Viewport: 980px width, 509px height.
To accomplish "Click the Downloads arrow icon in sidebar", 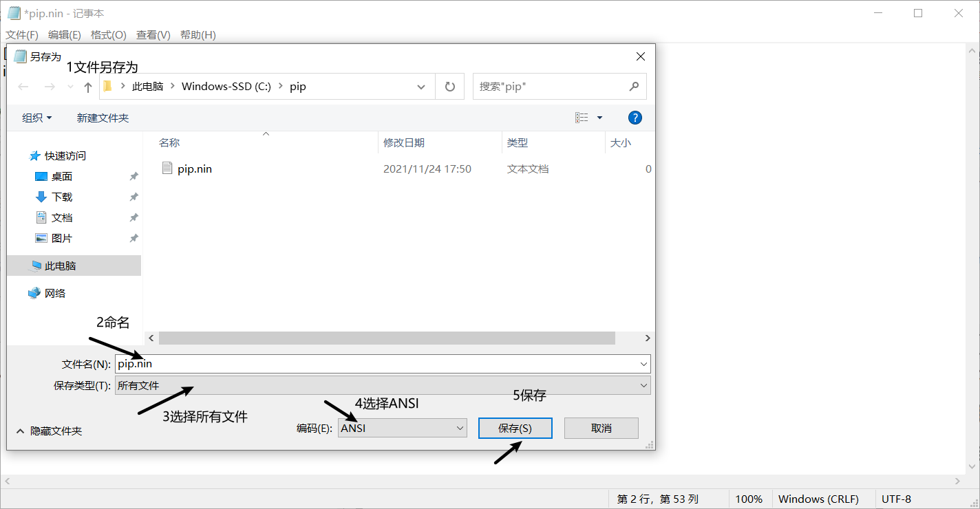I will pos(41,197).
